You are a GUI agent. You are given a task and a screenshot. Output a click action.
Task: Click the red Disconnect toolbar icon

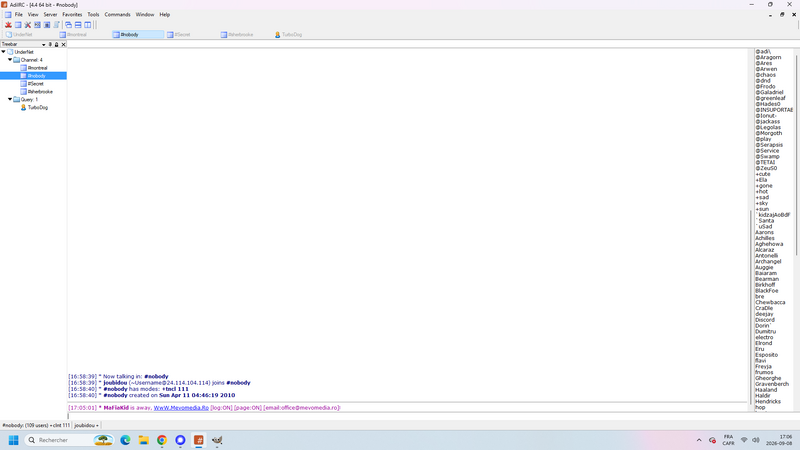pos(8,24)
